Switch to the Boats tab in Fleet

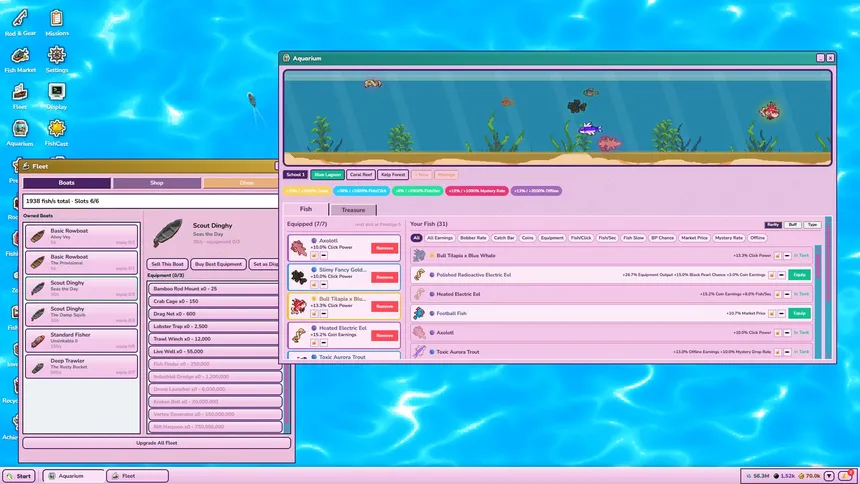pyautogui.click(x=66, y=183)
